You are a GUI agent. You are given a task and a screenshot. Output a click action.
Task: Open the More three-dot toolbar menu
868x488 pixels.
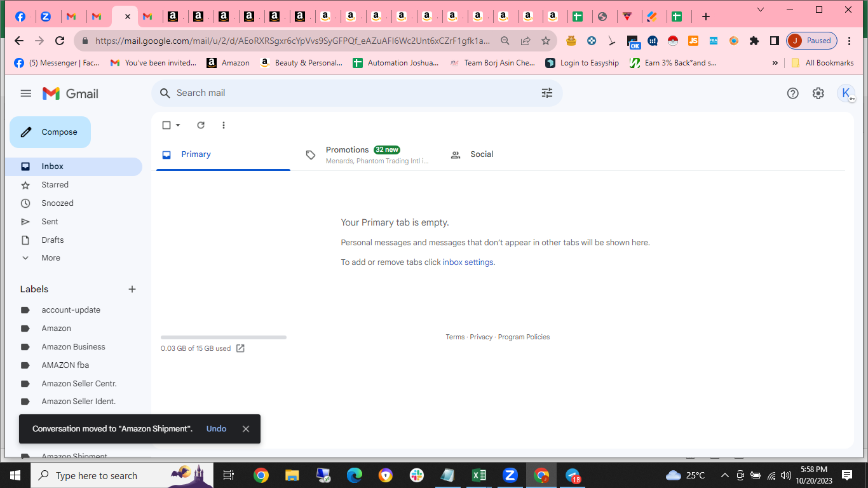click(x=224, y=125)
